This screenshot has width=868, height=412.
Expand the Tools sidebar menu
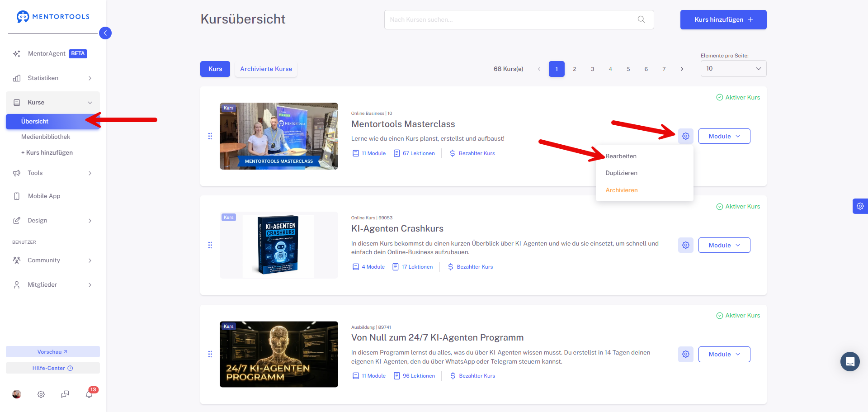[x=53, y=173]
